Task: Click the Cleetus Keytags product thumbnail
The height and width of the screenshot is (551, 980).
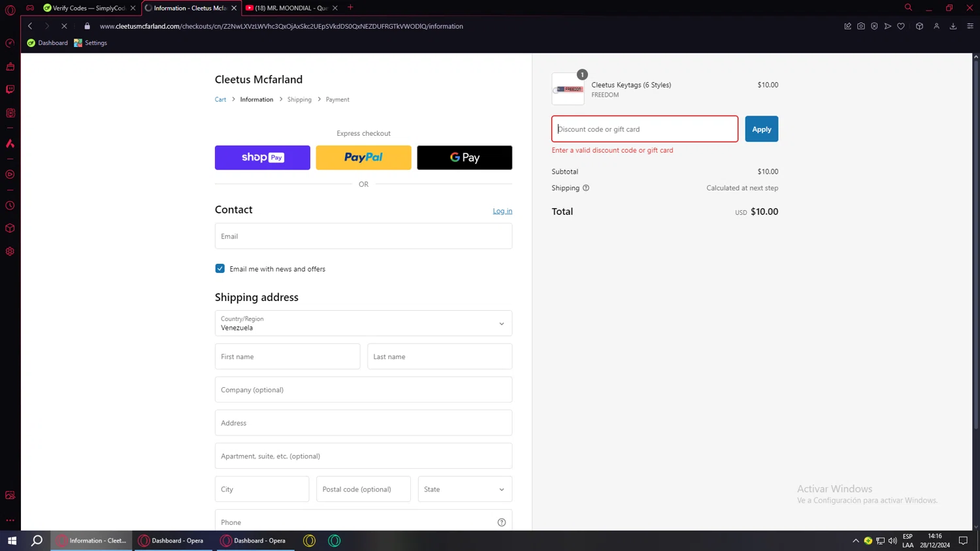Action: point(568,89)
